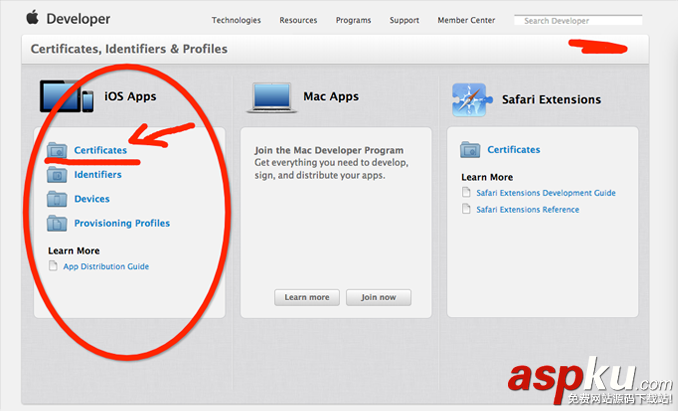The image size is (678, 411).
Task: Open the Resources menu
Action: pos(298,20)
